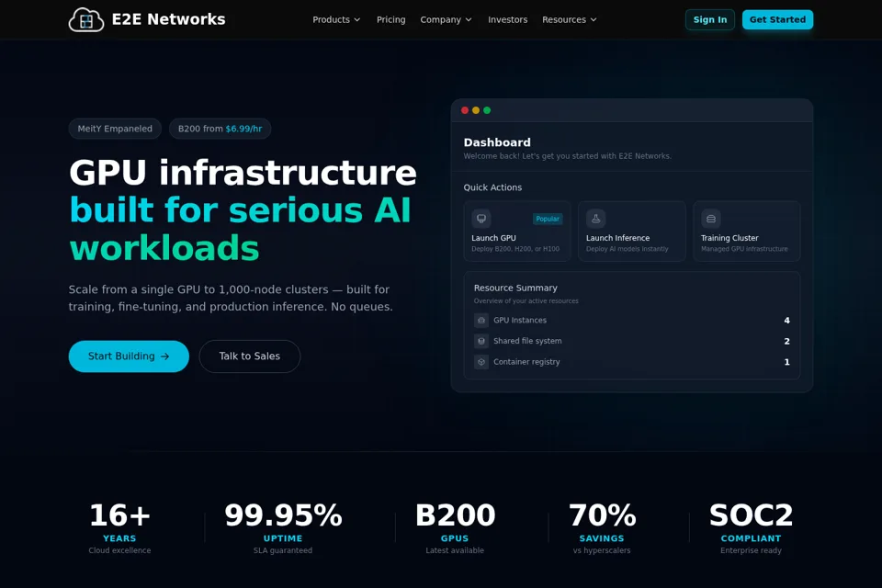The width and height of the screenshot is (882, 588).
Task: Click the Launch Inference flask icon
Action: point(595,219)
